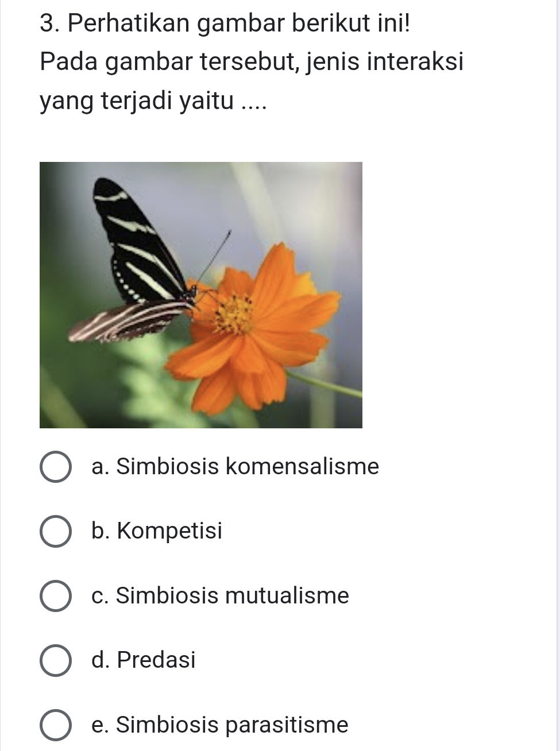Click the 'a. Simbiosis komensalisme' label
Viewport: 560px width, 751px height.
pyautogui.click(x=235, y=466)
